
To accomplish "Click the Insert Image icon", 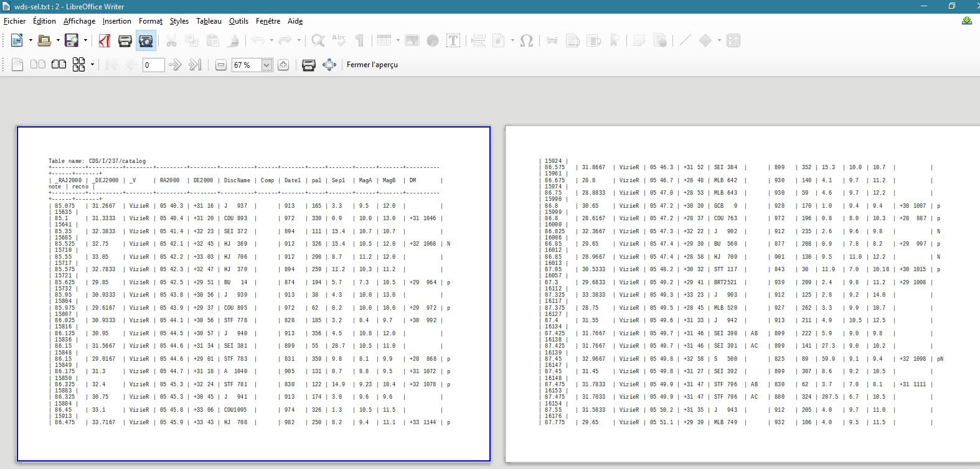I will [412, 41].
